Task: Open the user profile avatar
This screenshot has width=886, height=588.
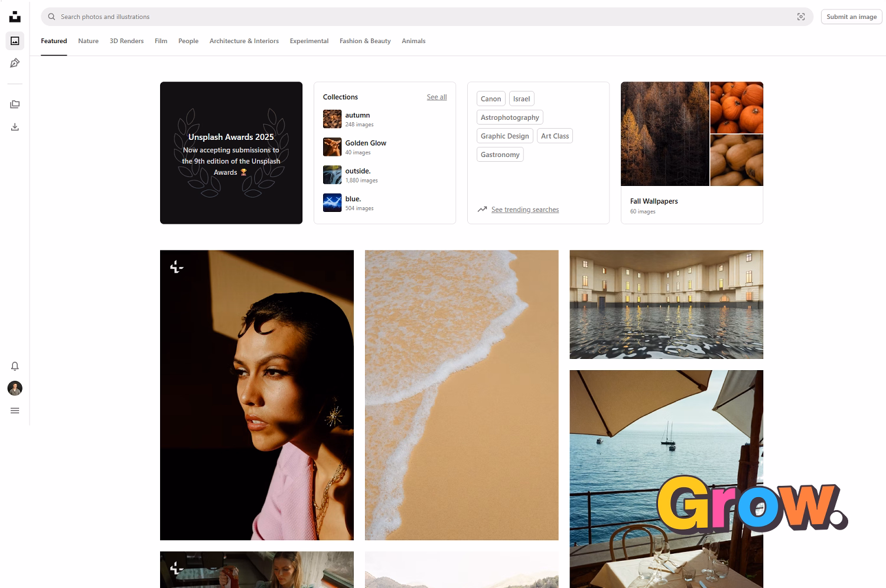Action: 15,388
